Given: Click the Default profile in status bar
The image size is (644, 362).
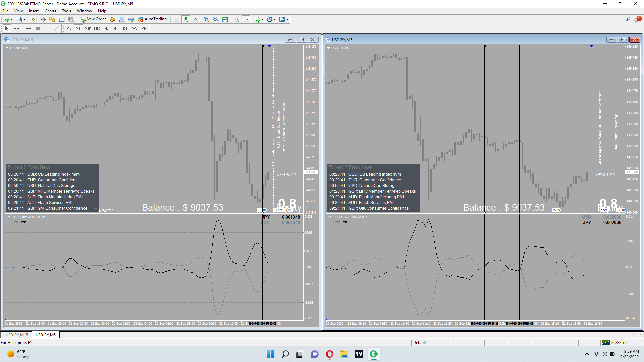Looking at the screenshot, I should click(419, 342).
